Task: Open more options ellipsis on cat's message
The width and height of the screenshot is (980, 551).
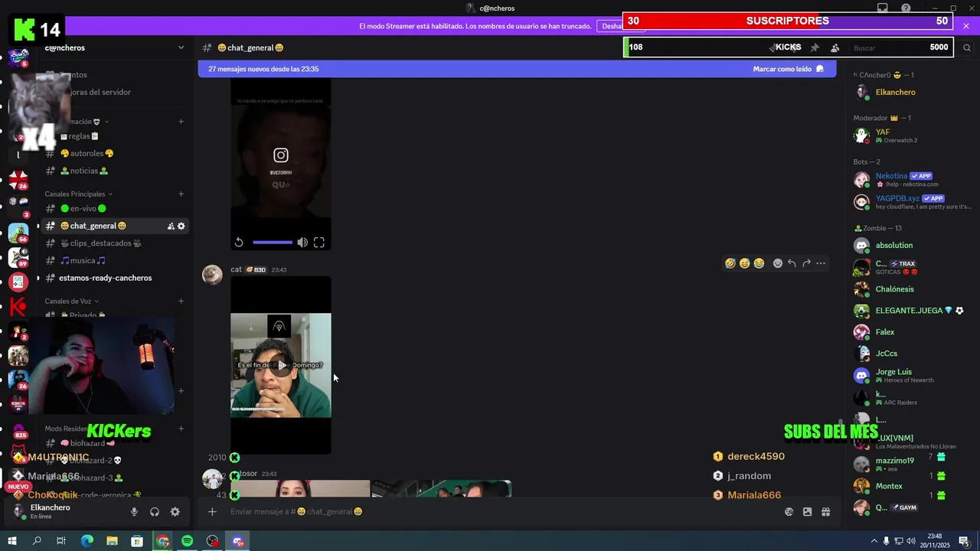Action: 821,263
